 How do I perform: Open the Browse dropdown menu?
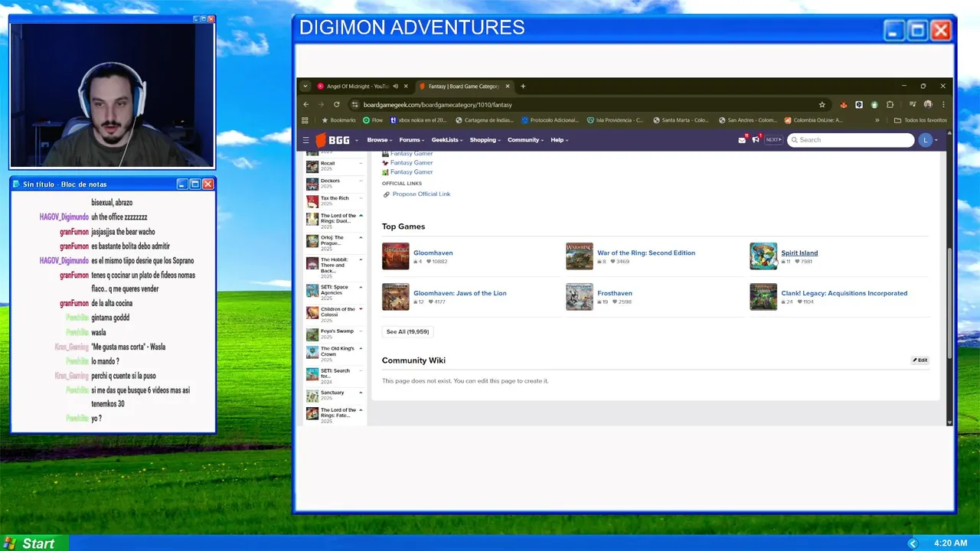click(x=380, y=140)
